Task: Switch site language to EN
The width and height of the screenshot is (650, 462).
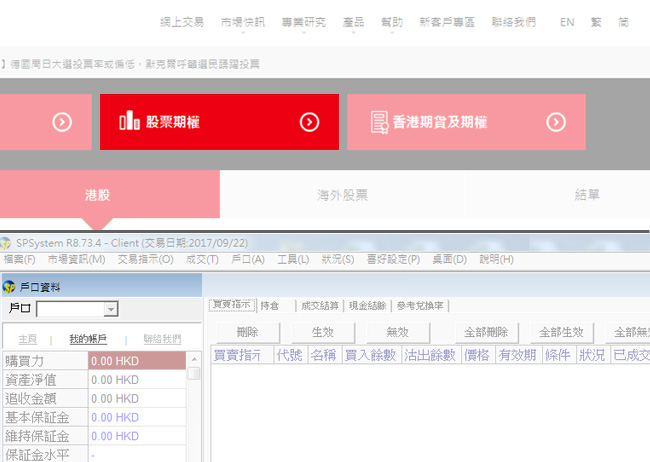Action: (x=567, y=22)
